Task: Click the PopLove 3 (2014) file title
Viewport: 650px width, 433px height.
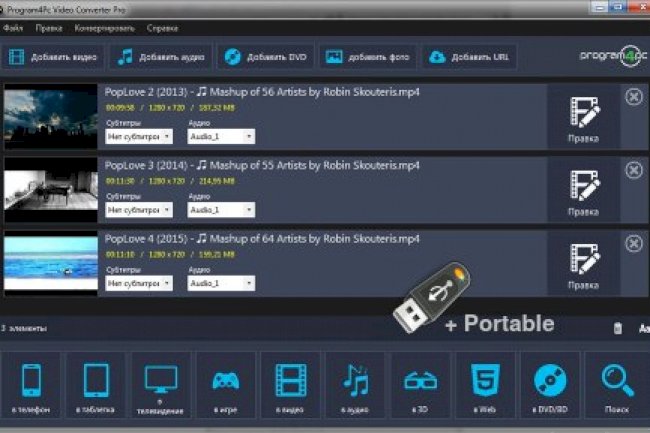Action: (x=262, y=165)
